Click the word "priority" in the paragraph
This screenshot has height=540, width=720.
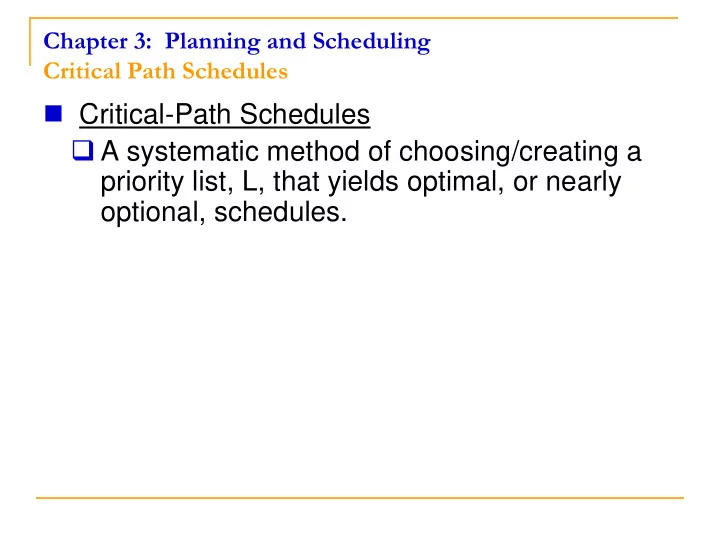[142, 183]
